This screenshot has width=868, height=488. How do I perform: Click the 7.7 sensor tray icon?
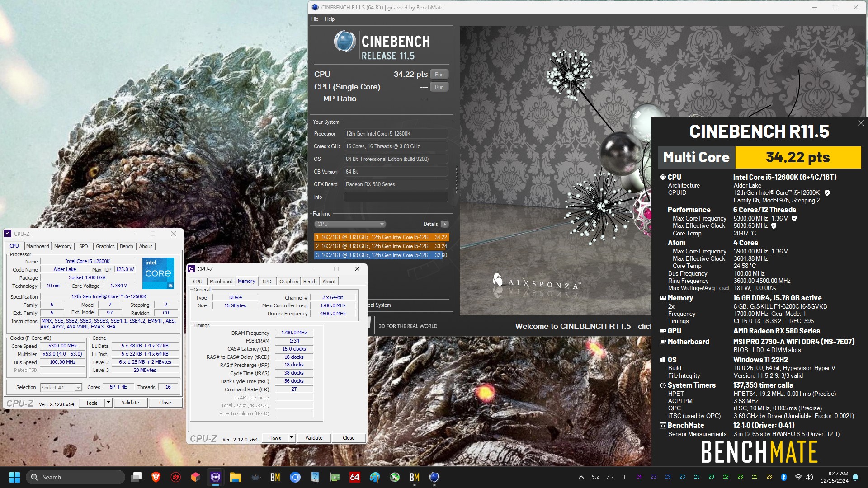pyautogui.click(x=610, y=477)
